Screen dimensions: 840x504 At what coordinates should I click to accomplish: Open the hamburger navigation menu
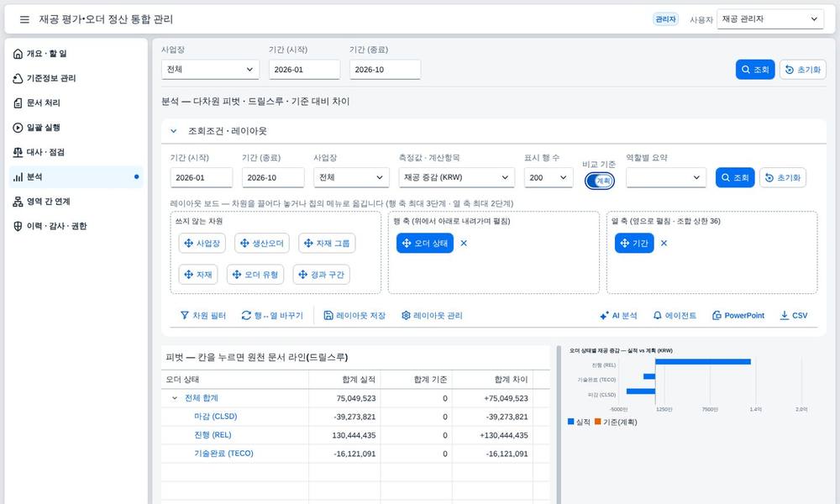point(24,19)
